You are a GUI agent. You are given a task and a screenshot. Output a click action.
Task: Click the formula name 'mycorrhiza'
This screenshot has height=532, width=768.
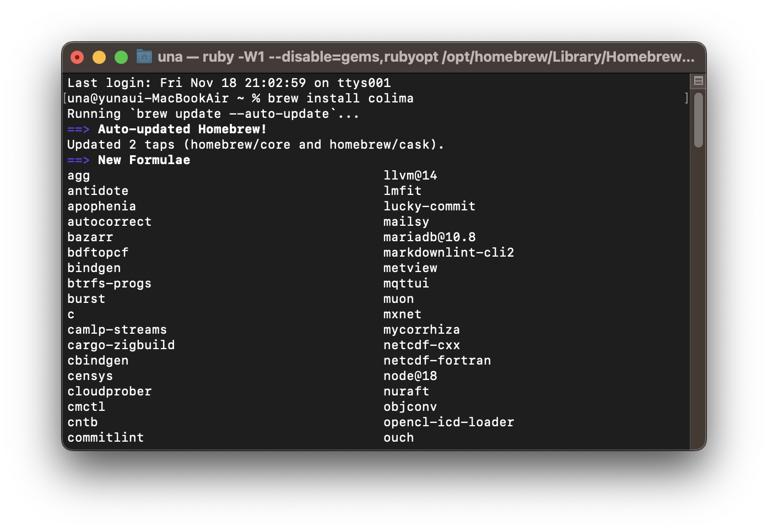tap(422, 330)
